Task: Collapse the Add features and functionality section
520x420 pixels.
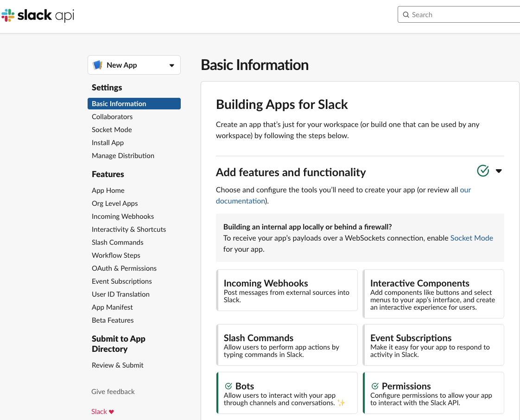Action: (x=499, y=171)
